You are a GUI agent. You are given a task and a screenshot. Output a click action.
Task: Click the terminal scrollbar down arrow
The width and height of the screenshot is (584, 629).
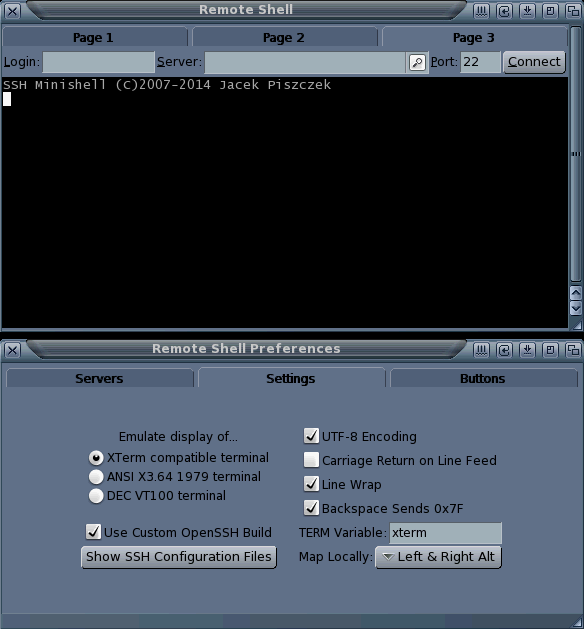576,308
